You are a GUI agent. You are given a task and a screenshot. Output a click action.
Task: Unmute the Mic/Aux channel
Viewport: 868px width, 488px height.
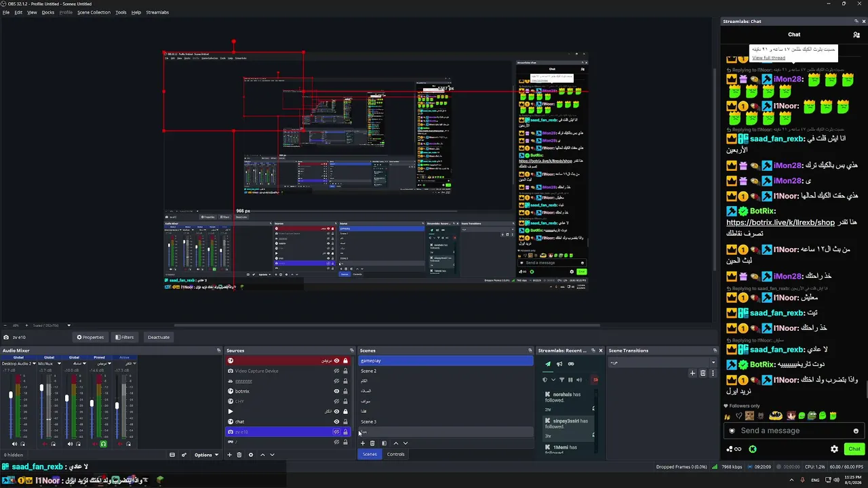click(x=45, y=444)
